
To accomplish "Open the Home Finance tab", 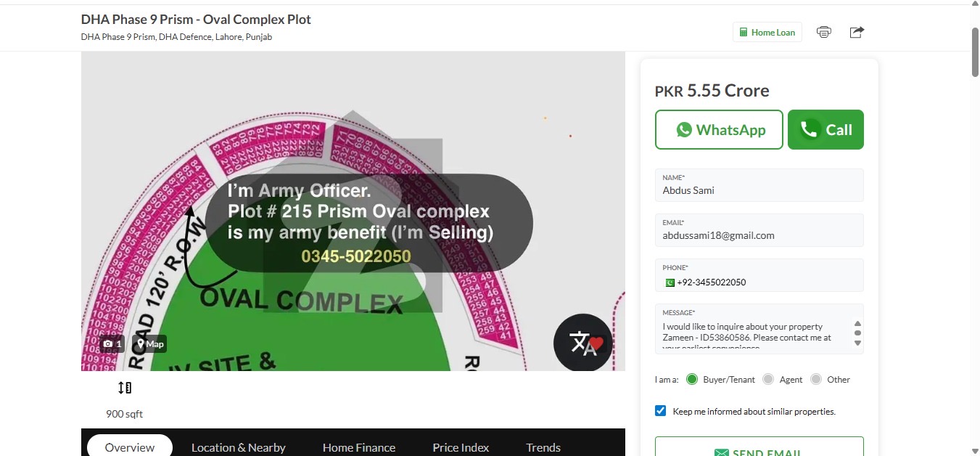I will tap(359, 447).
